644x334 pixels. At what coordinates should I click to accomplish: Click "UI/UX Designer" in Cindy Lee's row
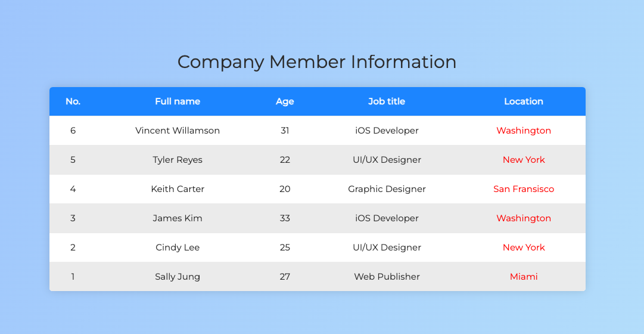387,248
